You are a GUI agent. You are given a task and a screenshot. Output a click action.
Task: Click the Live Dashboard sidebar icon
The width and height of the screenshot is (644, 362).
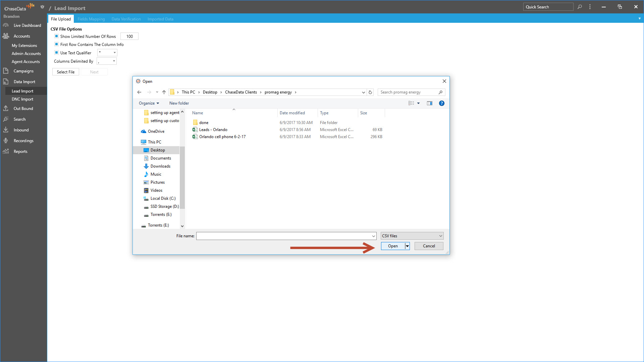(6, 25)
